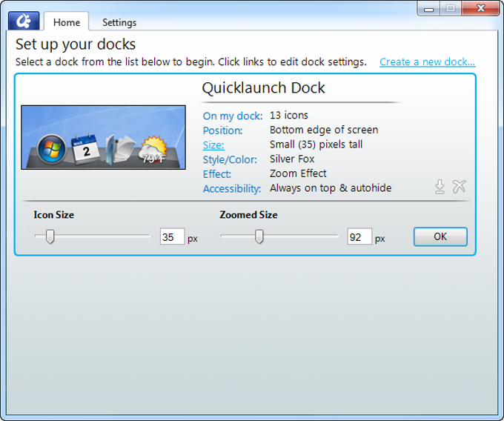504x421 pixels.
Task: Click the export dock download arrow icon
Action: click(x=440, y=187)
